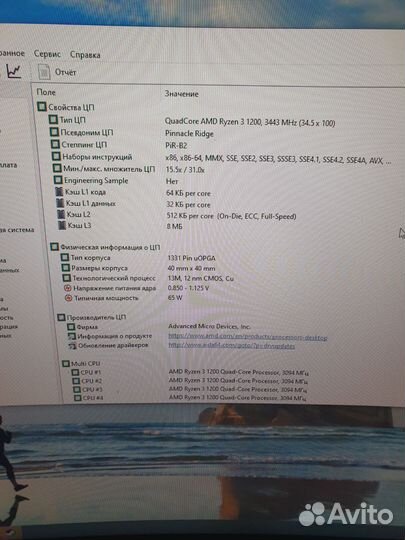Select the Псевдоним ЦП field label

pos(87,132)
